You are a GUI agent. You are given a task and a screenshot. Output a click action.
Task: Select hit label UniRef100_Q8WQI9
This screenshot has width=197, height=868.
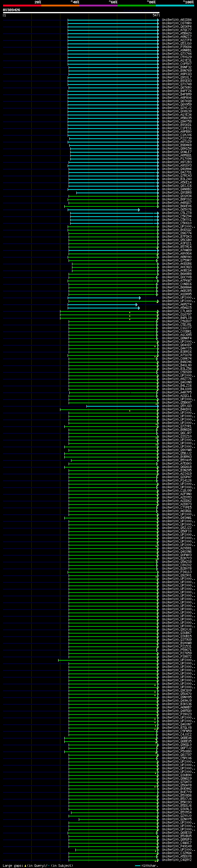pyautogui.click(x=176, y=779)
